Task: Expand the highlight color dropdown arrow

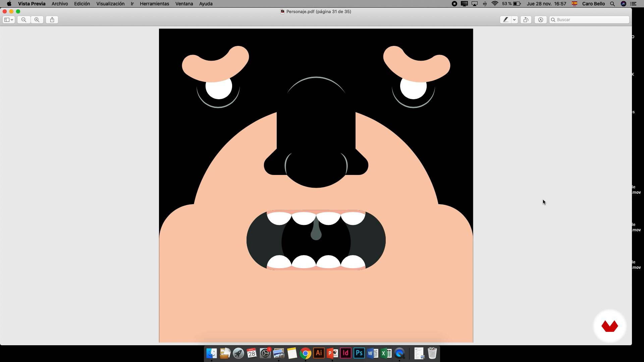Action: (x=515, y=20)
